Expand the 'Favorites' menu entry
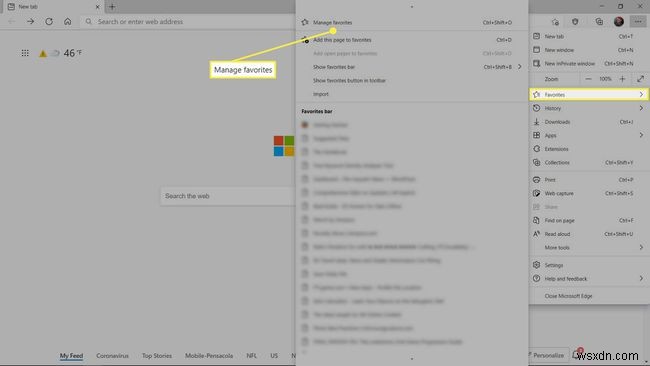 [589, 95]
